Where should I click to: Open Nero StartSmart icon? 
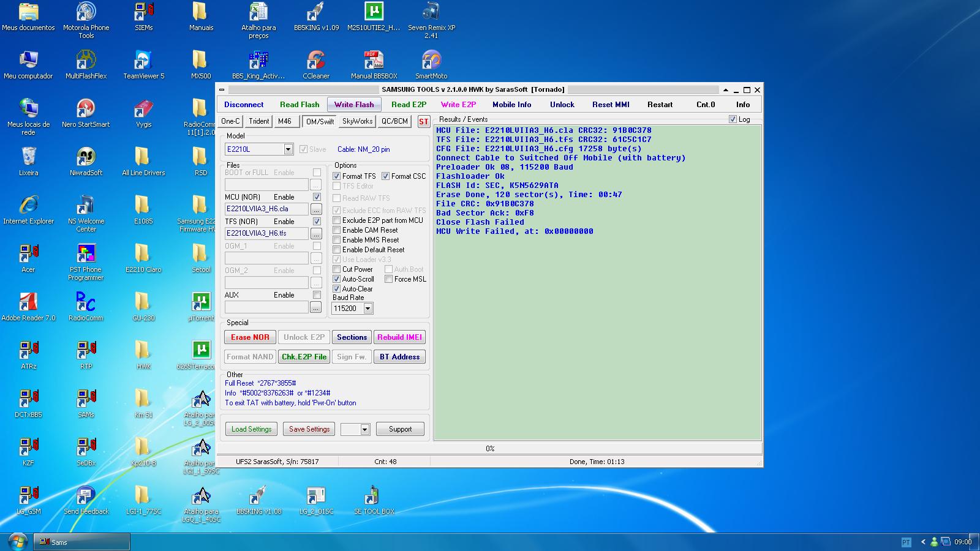86,113
